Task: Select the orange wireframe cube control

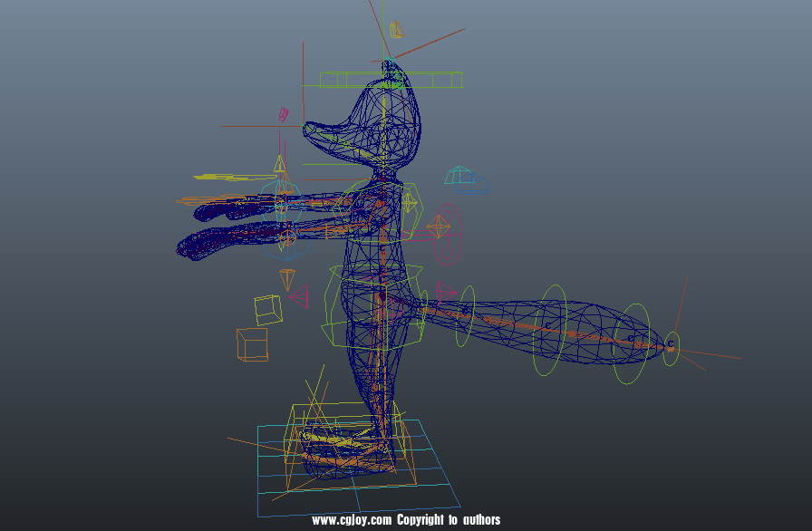Action: click(252, 345)
